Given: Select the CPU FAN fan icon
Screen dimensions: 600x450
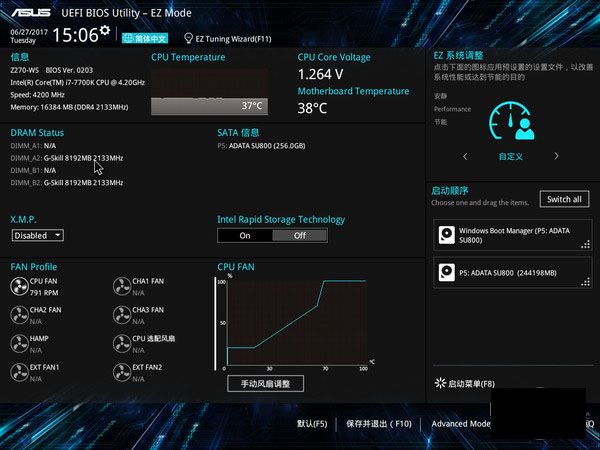Looking at the screenshot, I should pyautogui.click(x=19, y=287).
